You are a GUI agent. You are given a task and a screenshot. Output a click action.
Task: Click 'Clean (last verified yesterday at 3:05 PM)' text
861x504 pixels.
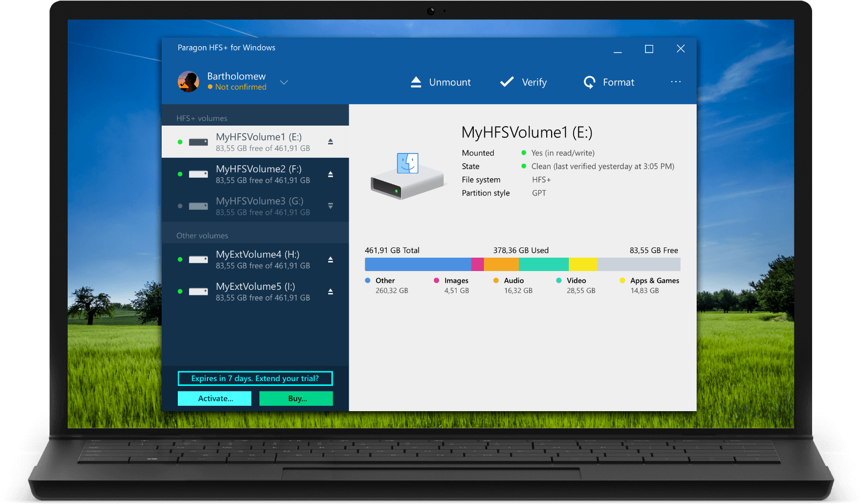point(603,166)
